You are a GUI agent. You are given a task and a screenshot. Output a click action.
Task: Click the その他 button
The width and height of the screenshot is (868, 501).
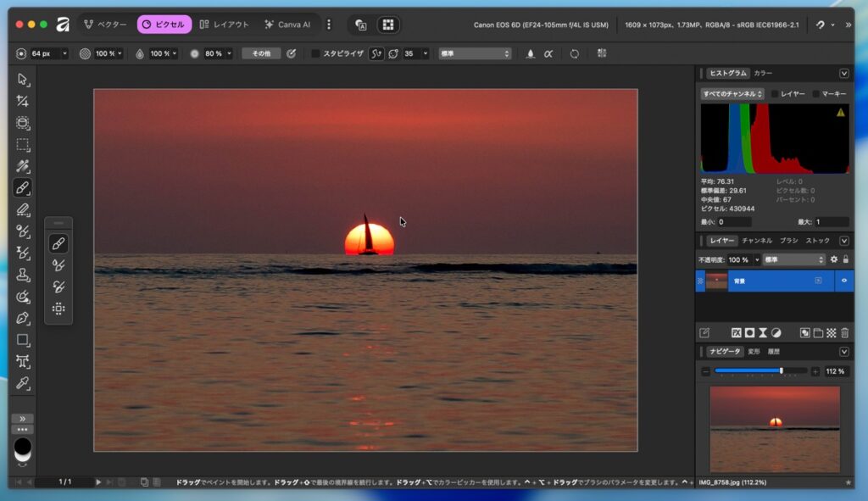[261, 53]
